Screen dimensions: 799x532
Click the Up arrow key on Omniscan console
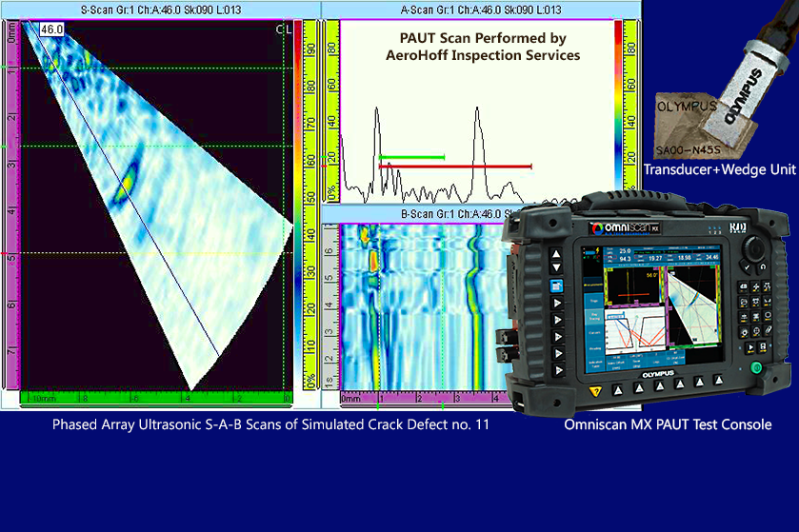pyautogui.click(x=556, y=253)
